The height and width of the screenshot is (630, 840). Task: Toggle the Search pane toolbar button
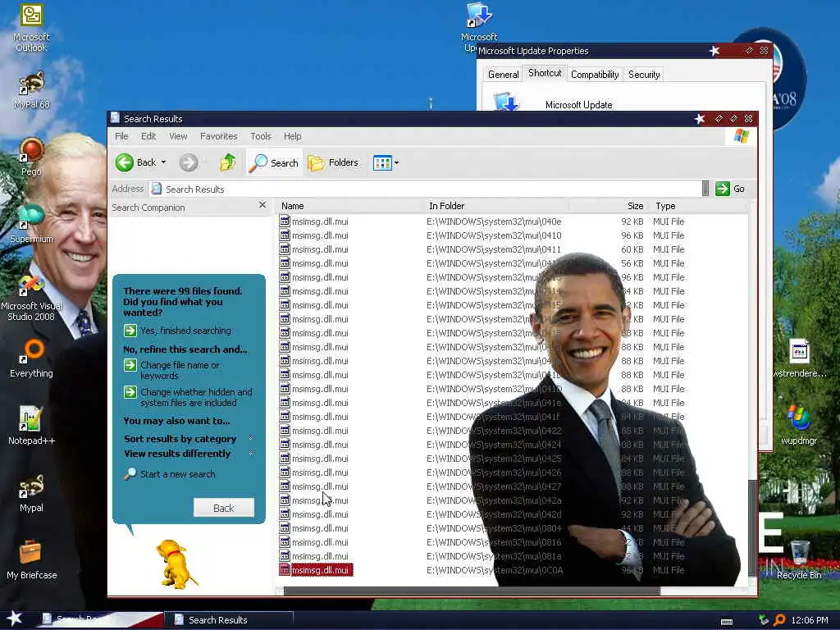coord(274,162)
